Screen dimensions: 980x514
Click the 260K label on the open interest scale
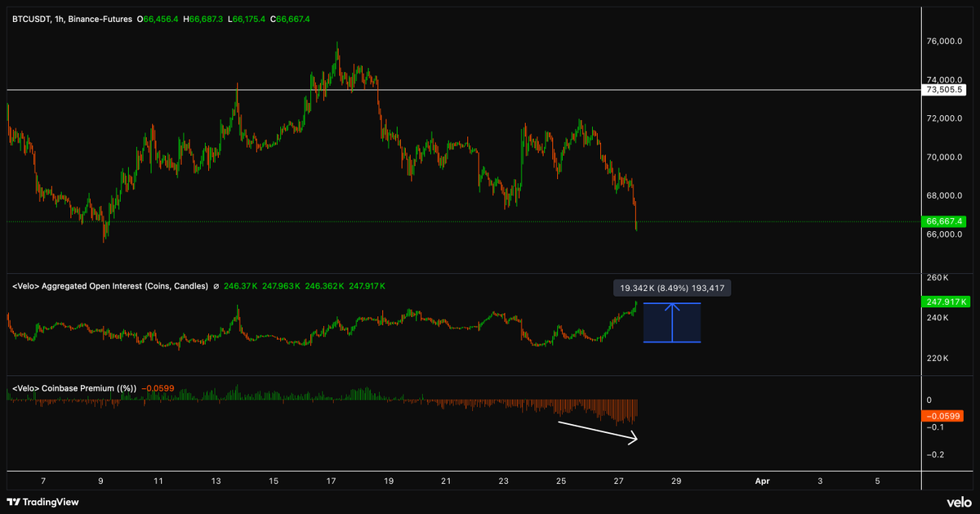pyautogui.click(x=936, y=277)
